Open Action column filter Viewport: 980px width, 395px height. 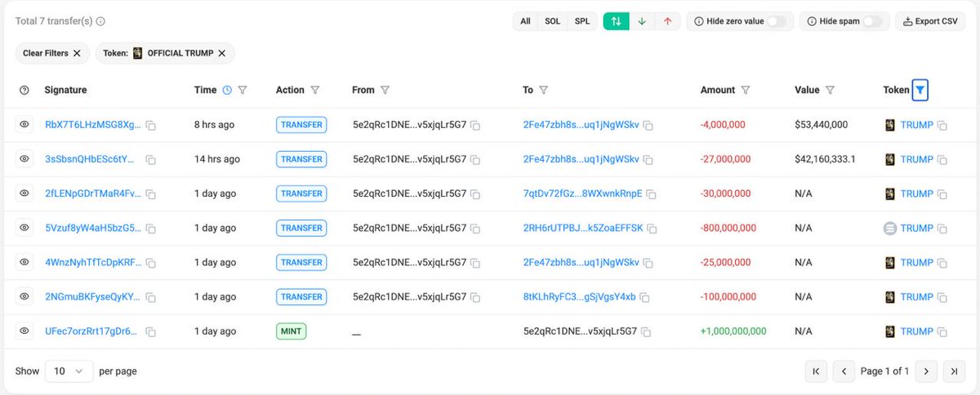coord(315,90)
